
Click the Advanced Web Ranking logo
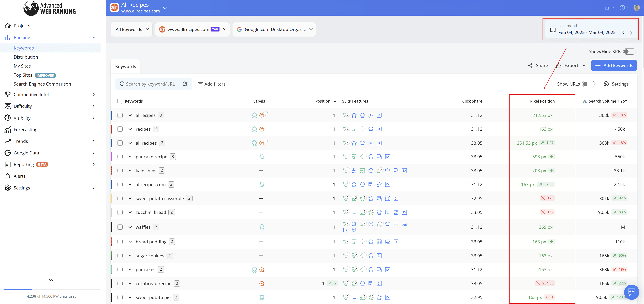coord(50,8)
